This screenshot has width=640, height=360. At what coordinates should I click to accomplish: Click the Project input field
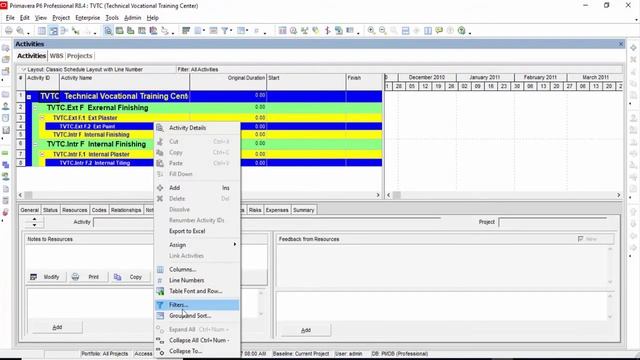553,222
